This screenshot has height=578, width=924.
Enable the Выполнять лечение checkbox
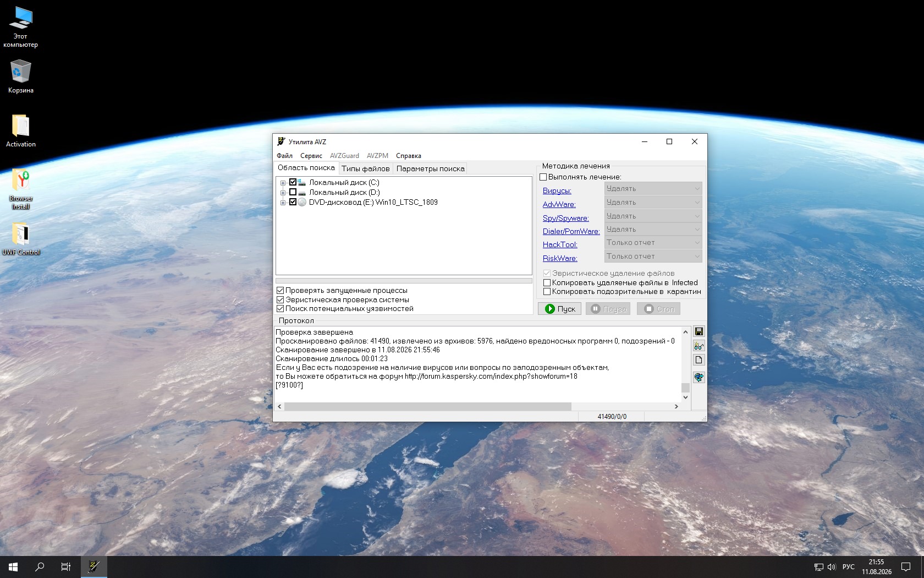pyautogui.click(x=543, y=177)
